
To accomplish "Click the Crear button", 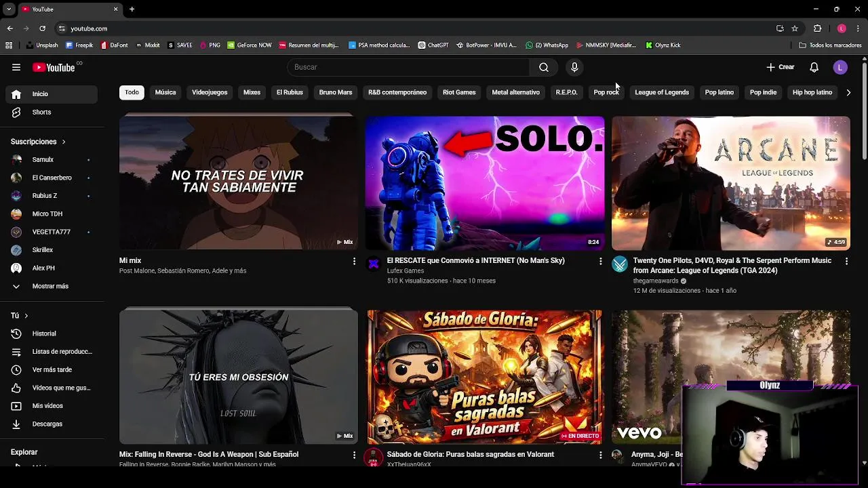I will (x=781, y=67).
